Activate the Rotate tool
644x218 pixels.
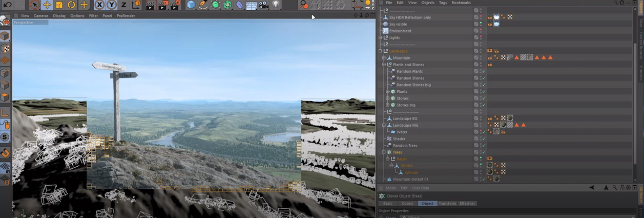click(x=71, y=5)
